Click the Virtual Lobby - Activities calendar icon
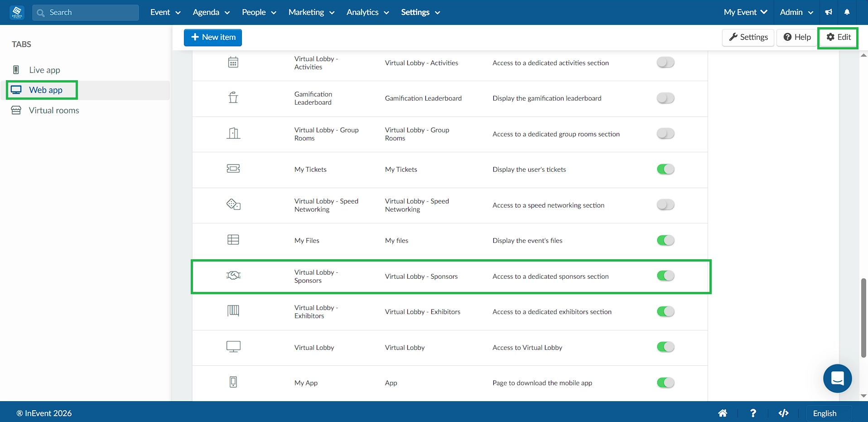This screenshot has height=422, width=868. [233, 63]
